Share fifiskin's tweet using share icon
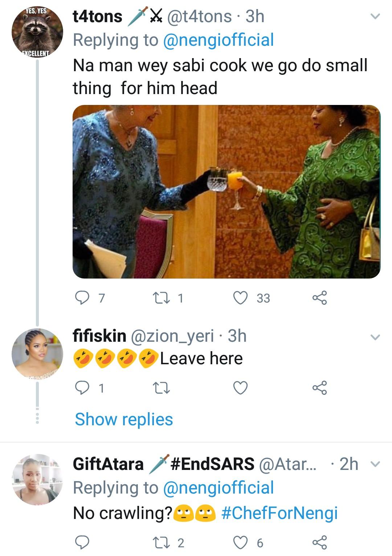 (x=320, y=388)
